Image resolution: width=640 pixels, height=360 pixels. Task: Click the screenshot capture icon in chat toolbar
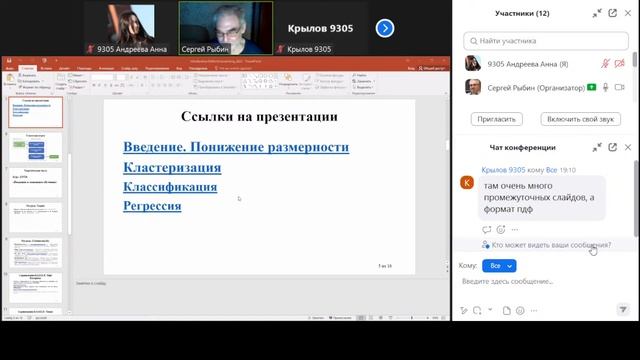click(477, 311)
